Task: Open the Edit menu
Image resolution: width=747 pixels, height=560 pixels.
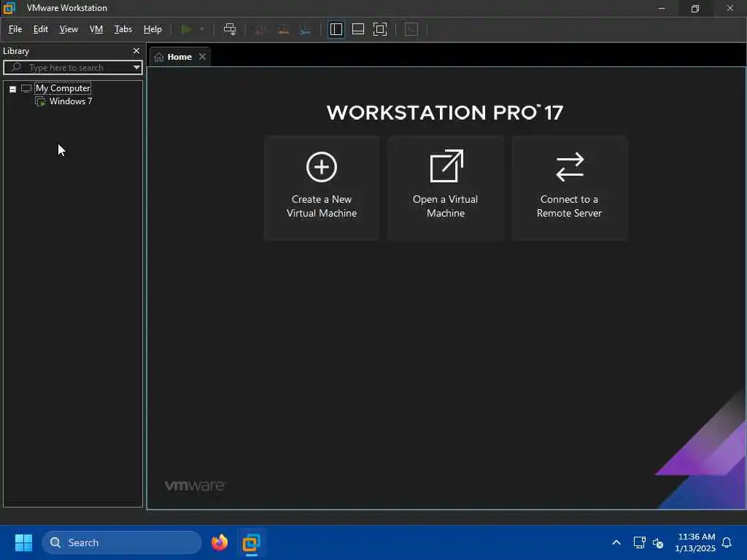Action: coord(41,29)
